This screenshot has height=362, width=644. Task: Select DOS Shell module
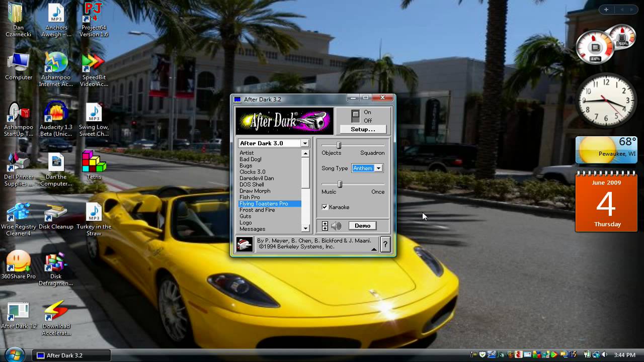click(270, 185)
